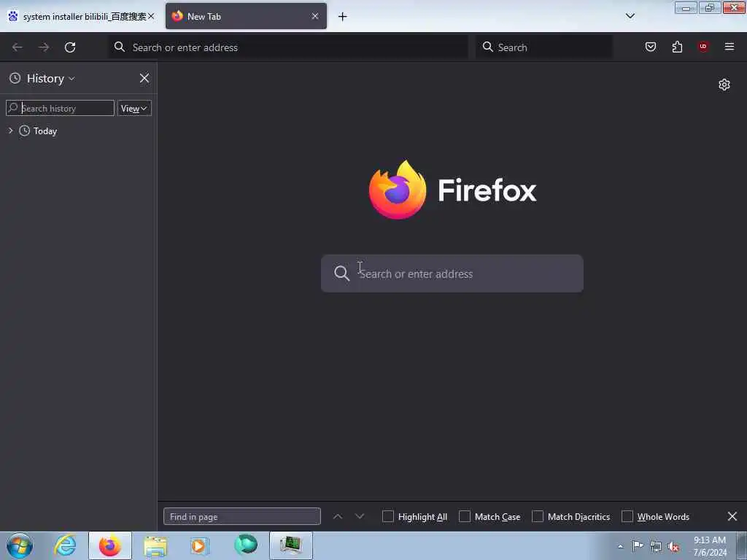747x560 pixels.
Task: Focus the toolbar address bar
Action: tap(288, 47)
